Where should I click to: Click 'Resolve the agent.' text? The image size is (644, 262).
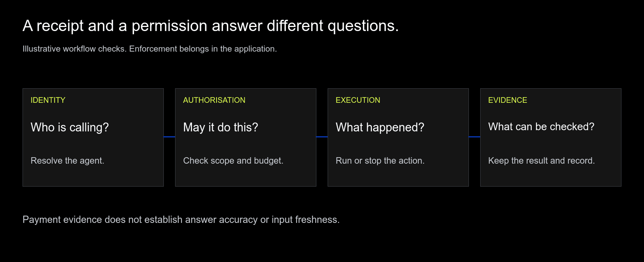(x=67, y=160)
